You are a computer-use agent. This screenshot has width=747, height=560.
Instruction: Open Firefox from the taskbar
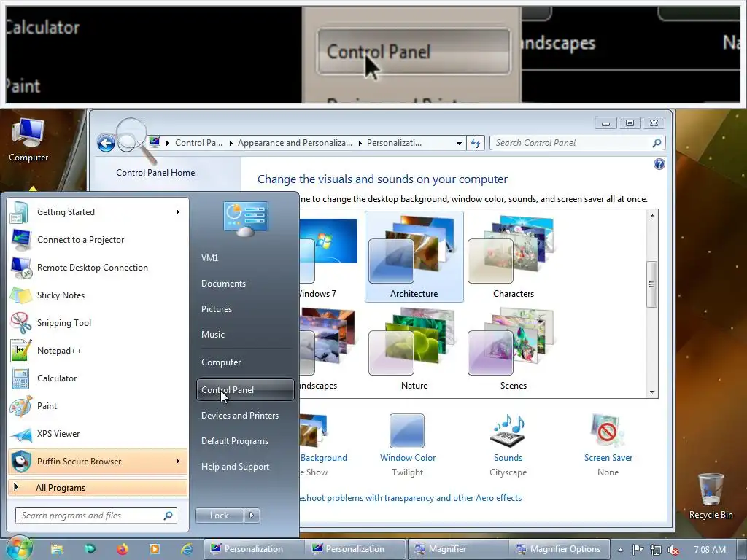123,549
